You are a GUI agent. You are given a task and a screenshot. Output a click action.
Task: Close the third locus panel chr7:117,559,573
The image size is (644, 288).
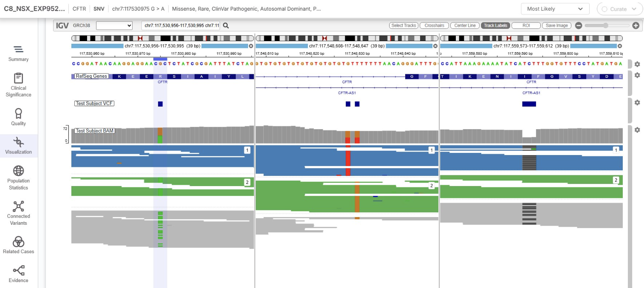point(619,46)
